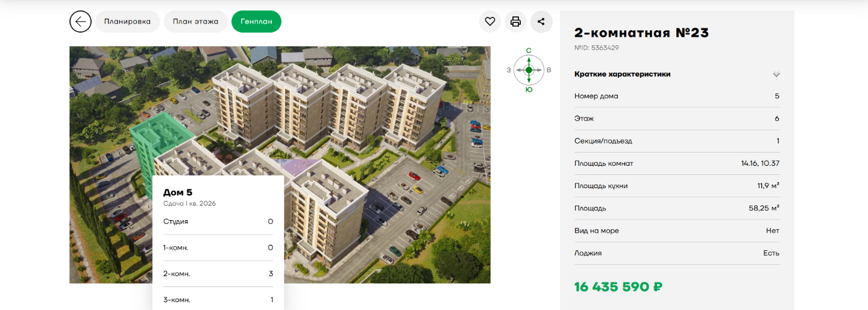
Task: Switch to the Планировка tab
Action: [x=127, y=22]
